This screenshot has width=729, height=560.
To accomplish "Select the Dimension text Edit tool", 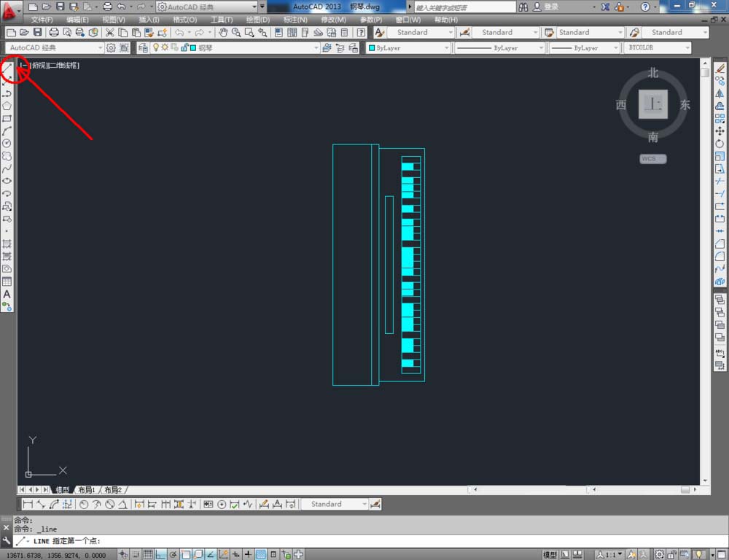I will click(278, 504).
